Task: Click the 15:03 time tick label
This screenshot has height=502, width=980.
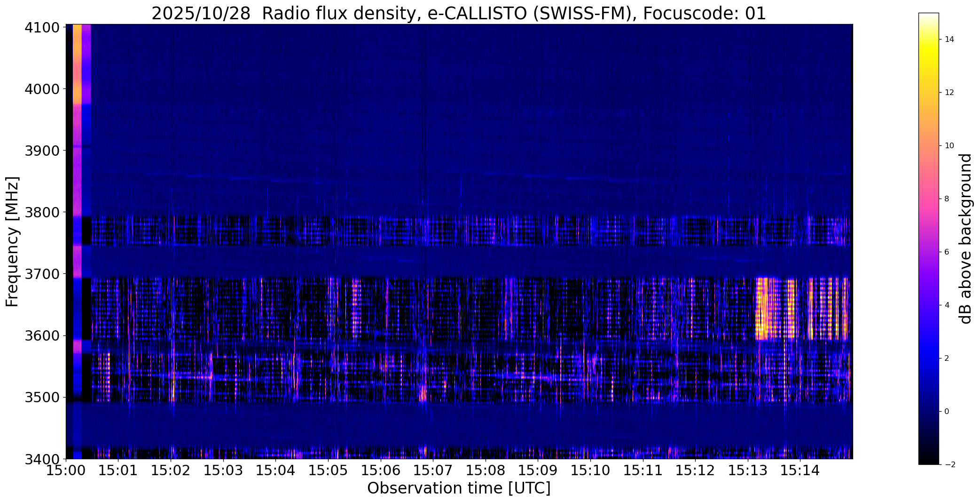Action: coord(224,470)
